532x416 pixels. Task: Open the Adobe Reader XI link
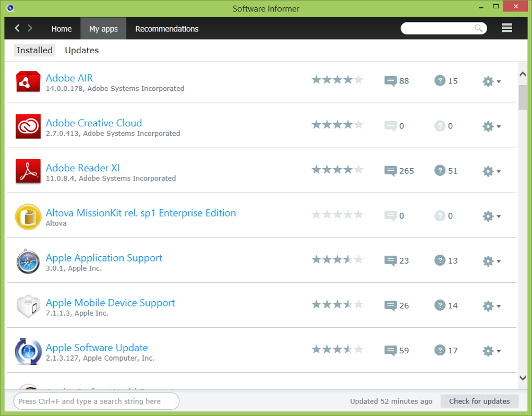[x=83, y=168]
